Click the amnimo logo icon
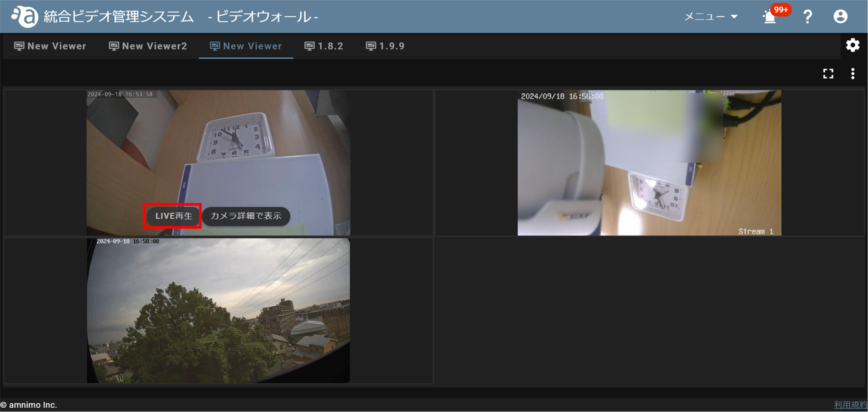Image resolution: width=868 pixels, height=412 pixels. tap(25, 16)
